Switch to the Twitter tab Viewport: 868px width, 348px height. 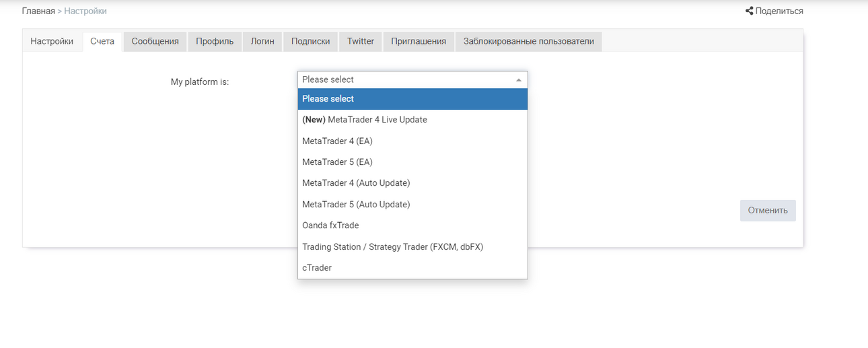click(361, 41)
